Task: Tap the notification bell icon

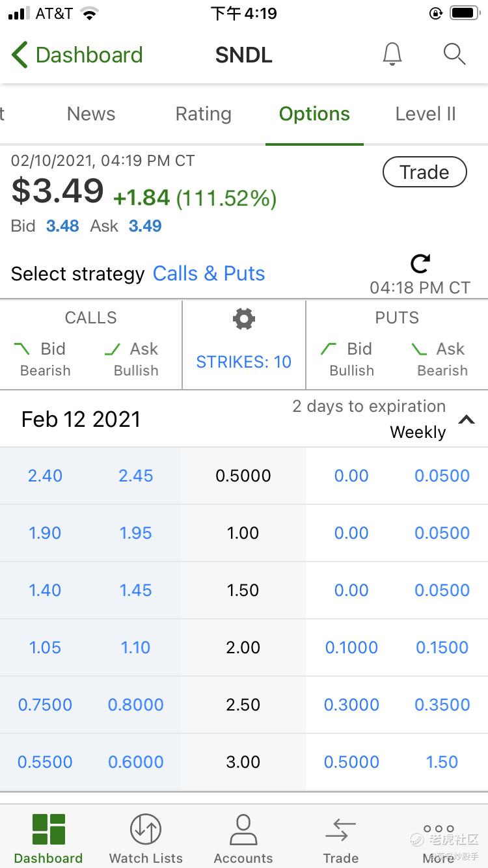Action: point(392,55)
